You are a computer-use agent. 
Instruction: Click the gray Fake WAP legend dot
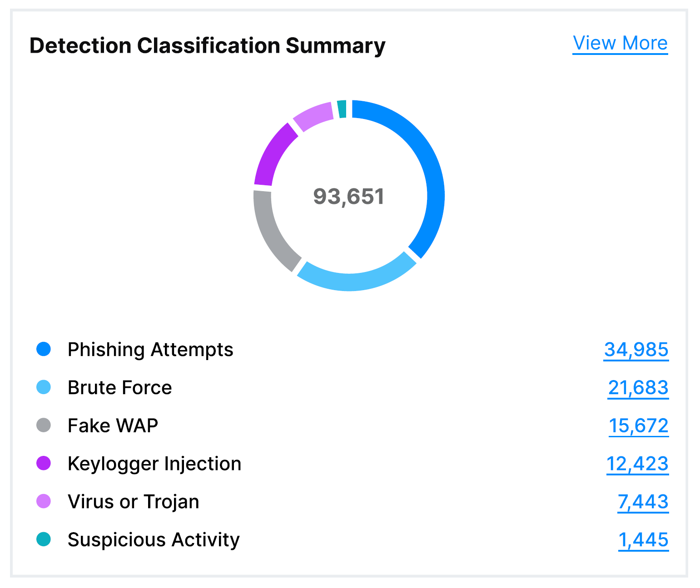point(44,426)
